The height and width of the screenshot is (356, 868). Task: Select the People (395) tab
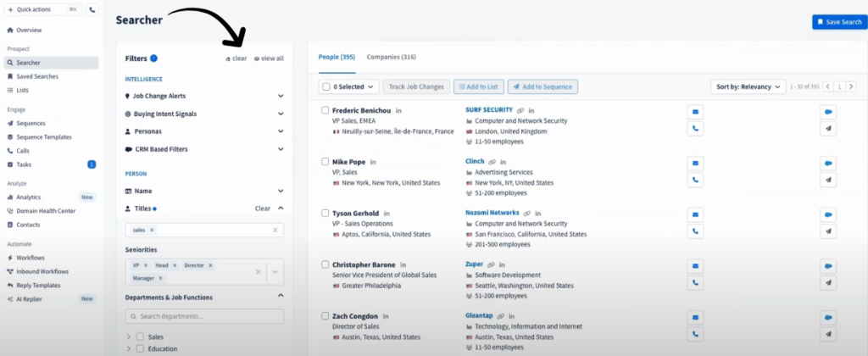[337, 57]
